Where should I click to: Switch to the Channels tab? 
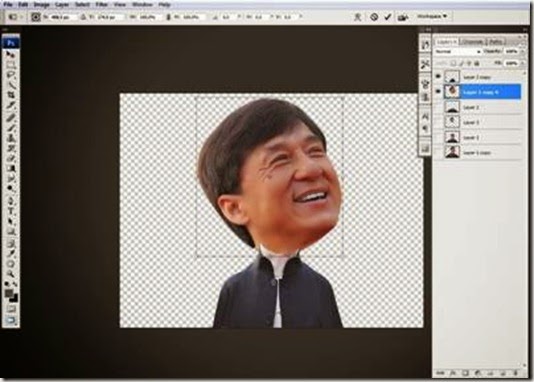[473, 42]
